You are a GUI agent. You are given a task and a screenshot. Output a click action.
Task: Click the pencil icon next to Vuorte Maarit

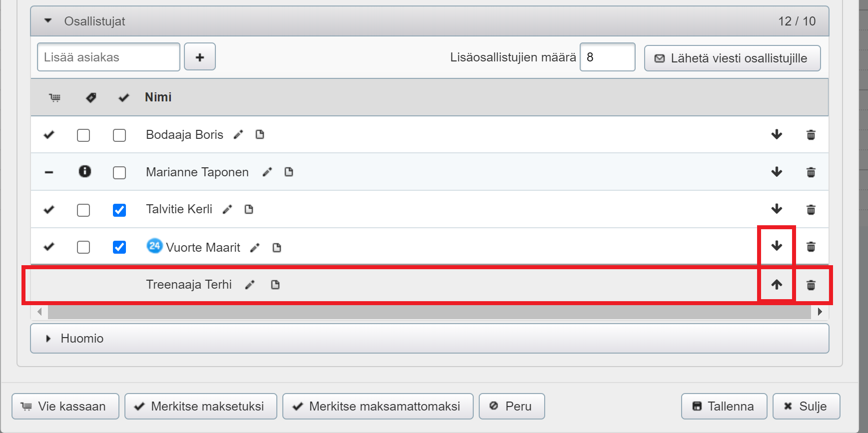255,248
